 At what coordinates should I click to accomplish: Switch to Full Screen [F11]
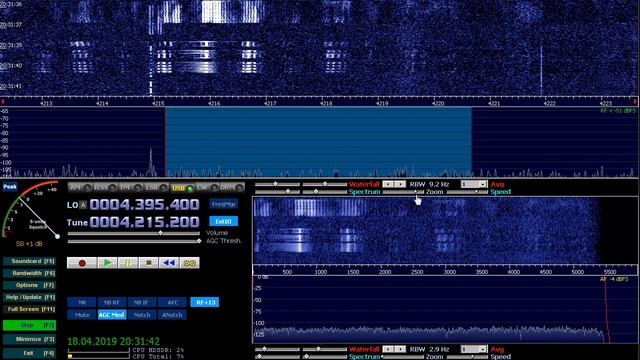(x=29, y=309)
